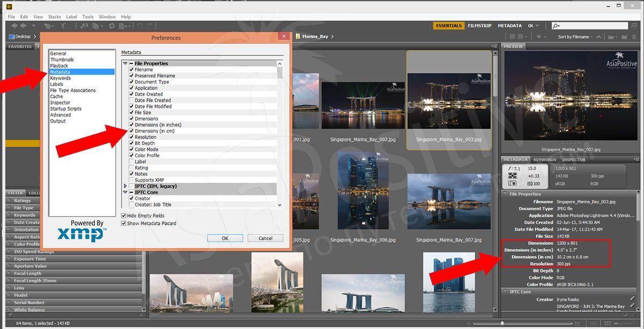Open the Sort by Filename dropdown
This screenshot has height=329, width=644.
(x=574, y=37)
